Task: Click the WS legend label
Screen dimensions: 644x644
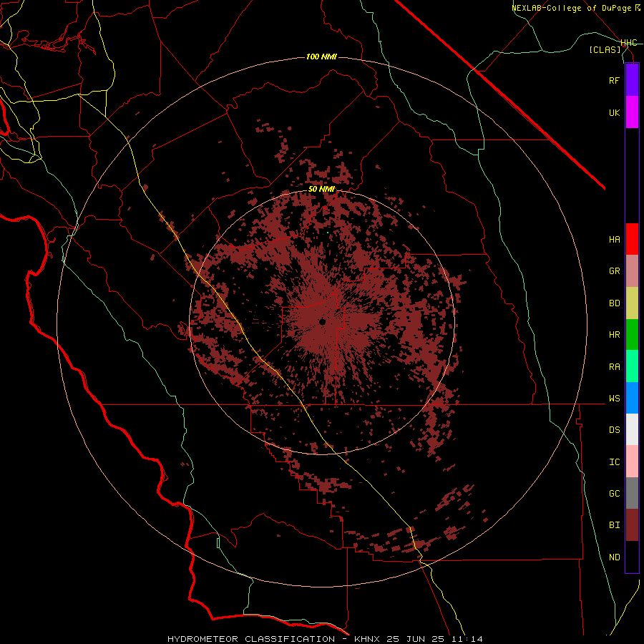Action: click(x=614, y=399)
